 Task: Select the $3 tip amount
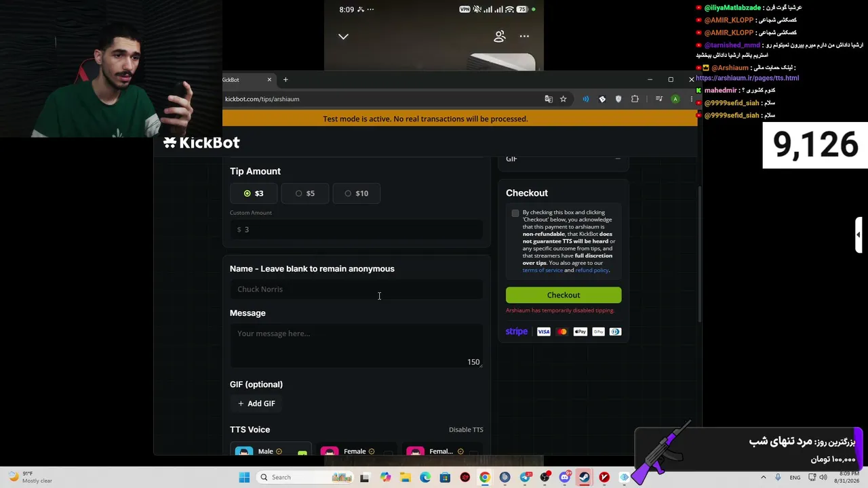pyautogui.click(x=254, y=193)
